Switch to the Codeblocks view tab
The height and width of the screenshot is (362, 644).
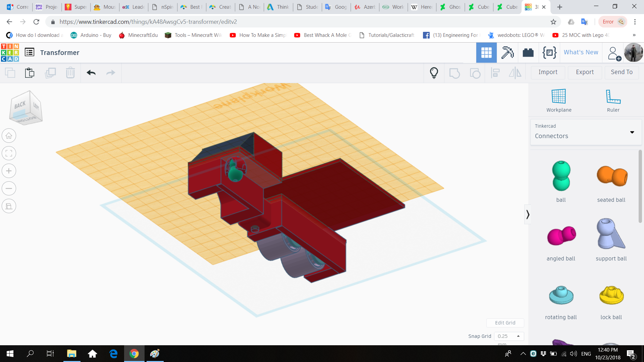[x=549, y=52]
